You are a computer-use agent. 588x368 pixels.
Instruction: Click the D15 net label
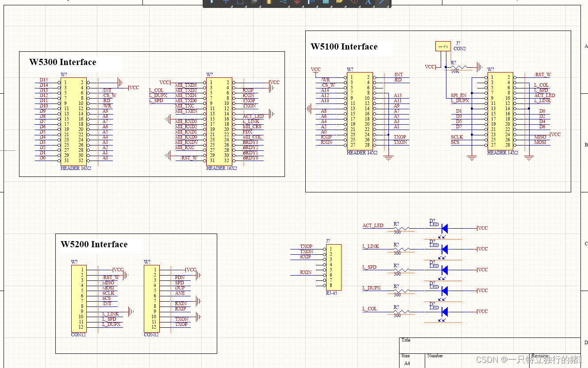(x=44, y=80)
